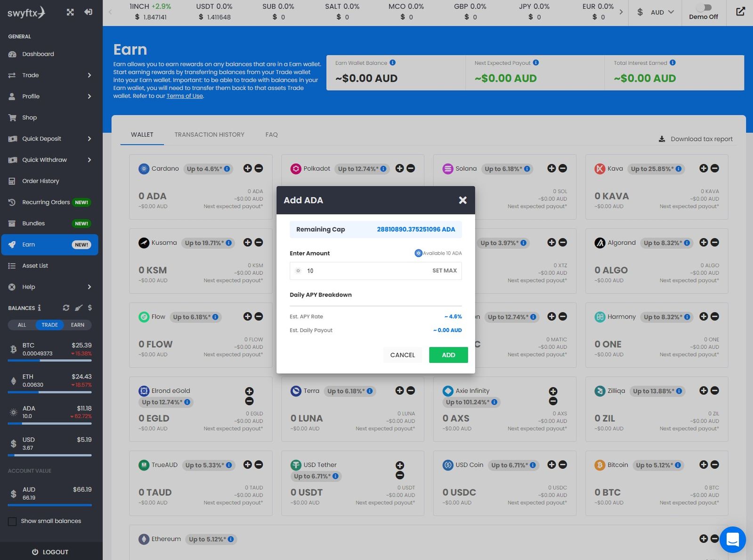
Task: Click the ticker next arrow chevron
Action: coord(621,12)
